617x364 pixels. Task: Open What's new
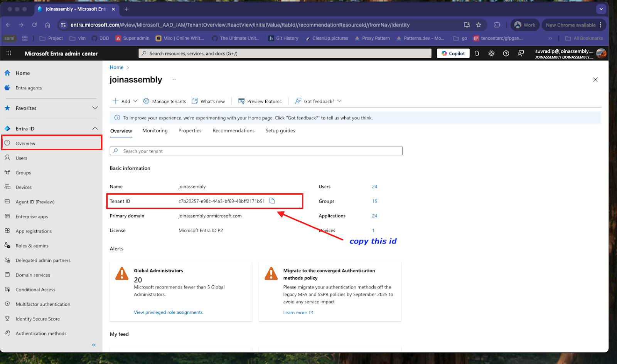[208, 101]
